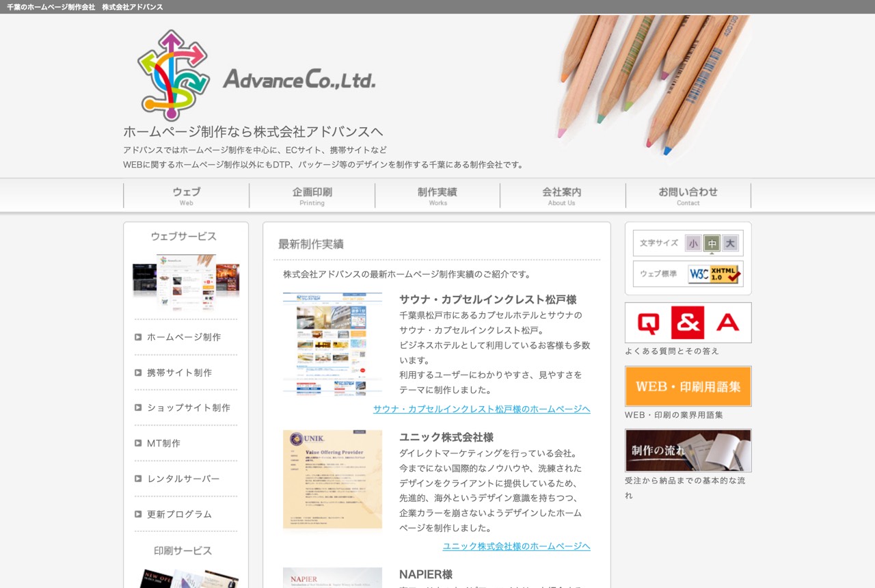Click the W3C XHTML 1.0 badge
The width and height of the screenshot is (875, 588).
coord(714,274)
